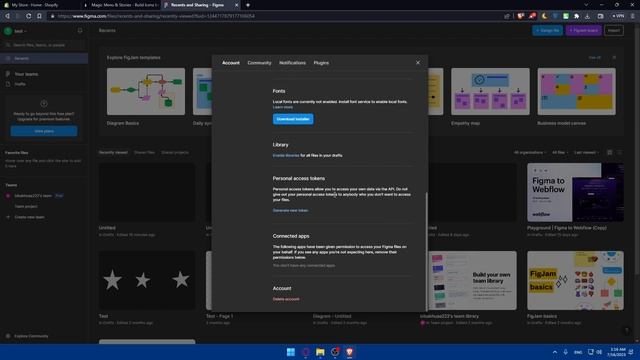Image resolution: width=640 pixels, height=360 pixels.
Task: Click the browser back button
Action: 7,16
